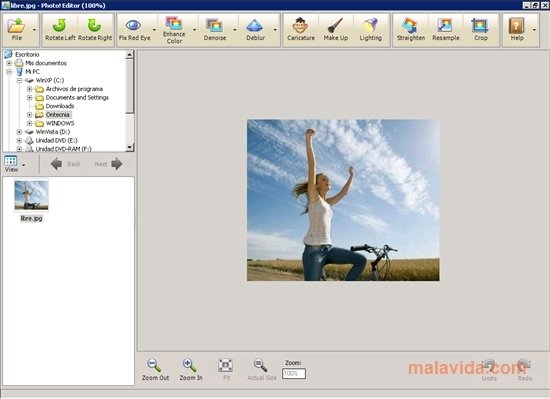Expand the Unidad DVD (E:) node

[x=19, y=141]
